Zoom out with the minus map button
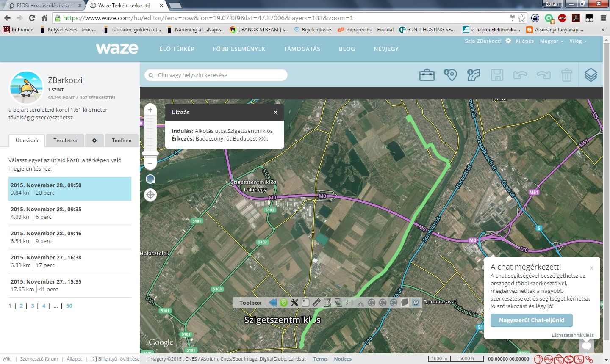Image resolution: width=610 pixels, height=364 pixels. pyautogui.click(x=150, y=163)
